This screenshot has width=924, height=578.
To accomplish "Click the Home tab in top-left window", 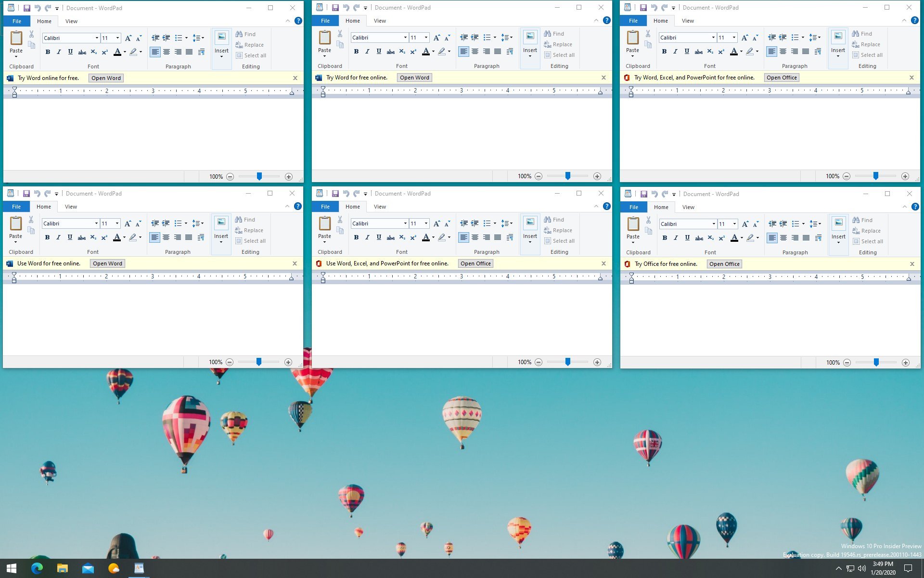I will 44,21.
